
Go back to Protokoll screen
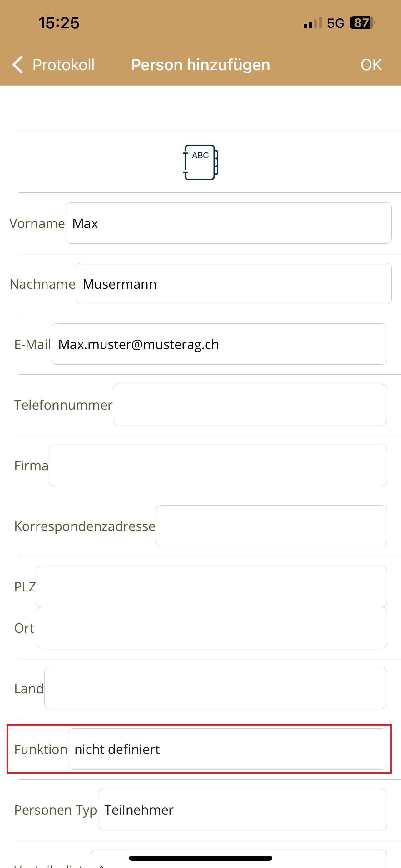coord(63,65)
